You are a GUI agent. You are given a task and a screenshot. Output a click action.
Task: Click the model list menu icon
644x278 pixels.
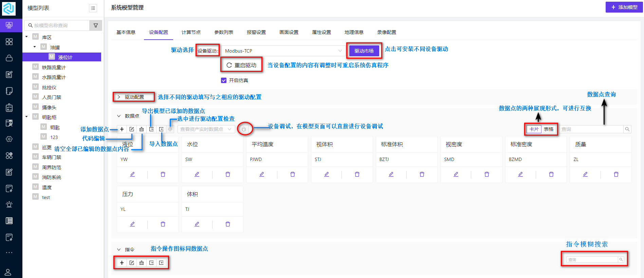coord(93,8)
